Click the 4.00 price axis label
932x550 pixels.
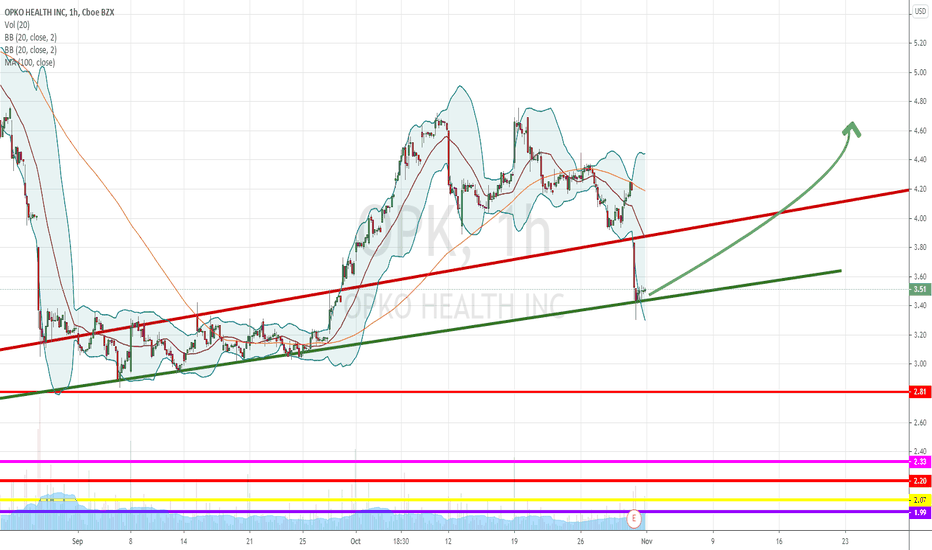[x=920, y=218]
